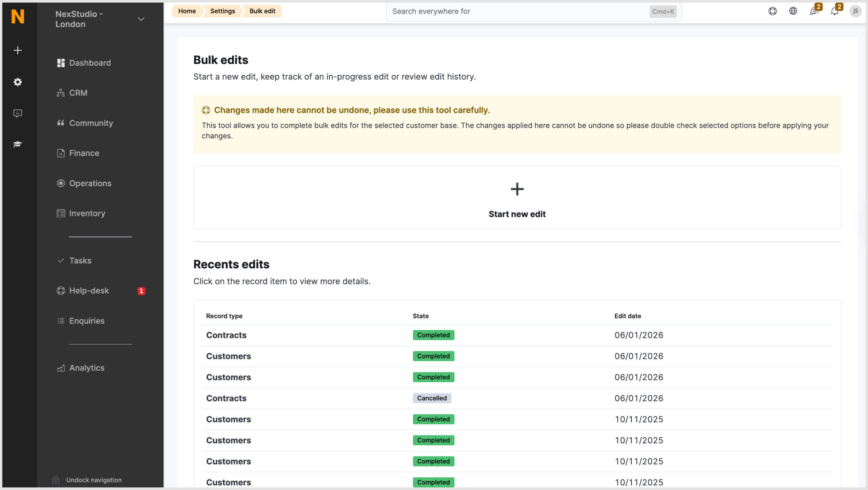Open the Community menu item
Viewport: 868px width, 490px height.
point(91,123)
